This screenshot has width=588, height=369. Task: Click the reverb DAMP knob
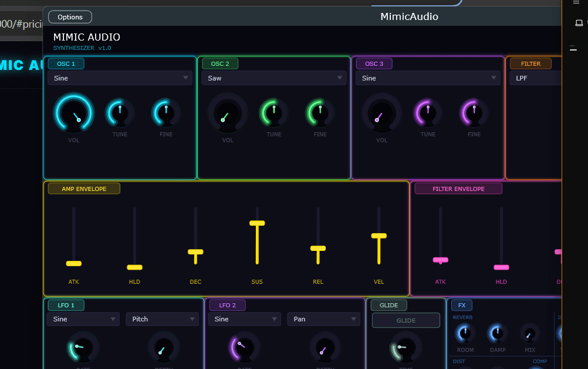point(497,333)
